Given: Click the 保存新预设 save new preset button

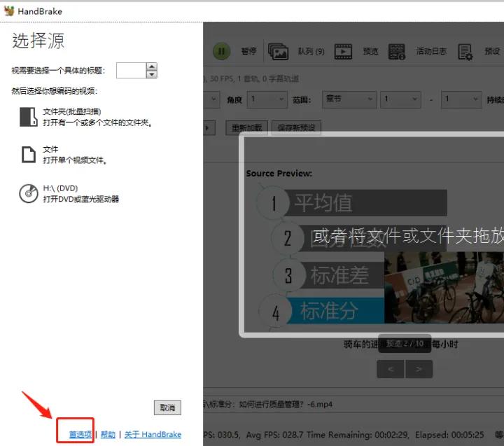Looking at the screenshot, I should tap(296, 128).
